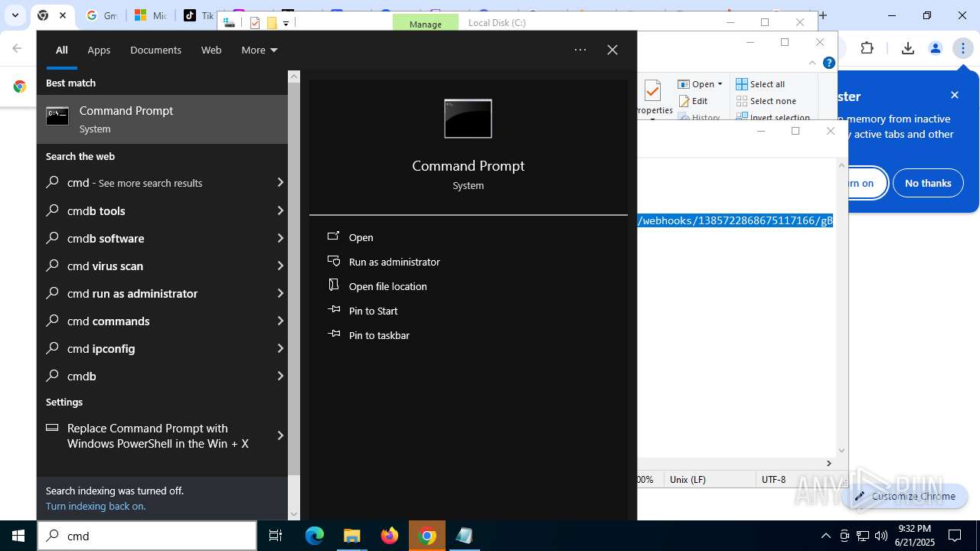
Task: Open the Command Prompt best match result
Action: coord(162,119)
